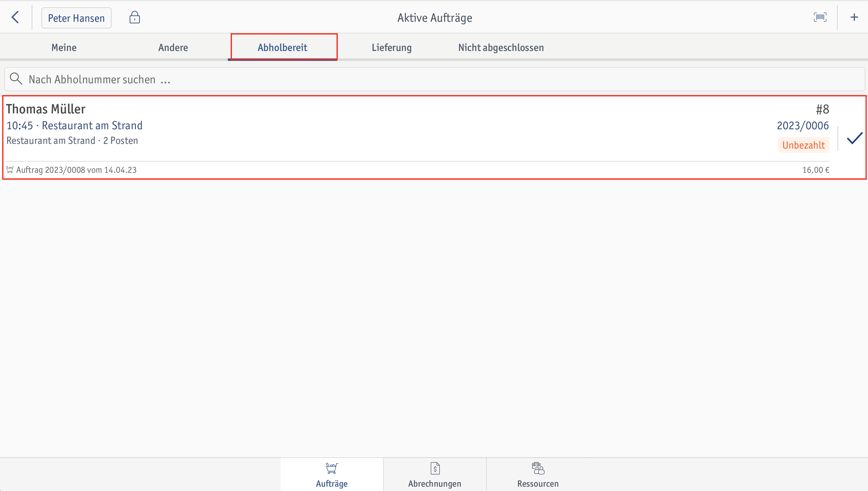Image resolution: width=868 pixels, height=491 pixels.
Task: Open the Abrechnungen bottom navigation tab
Action: coord(435,475)
